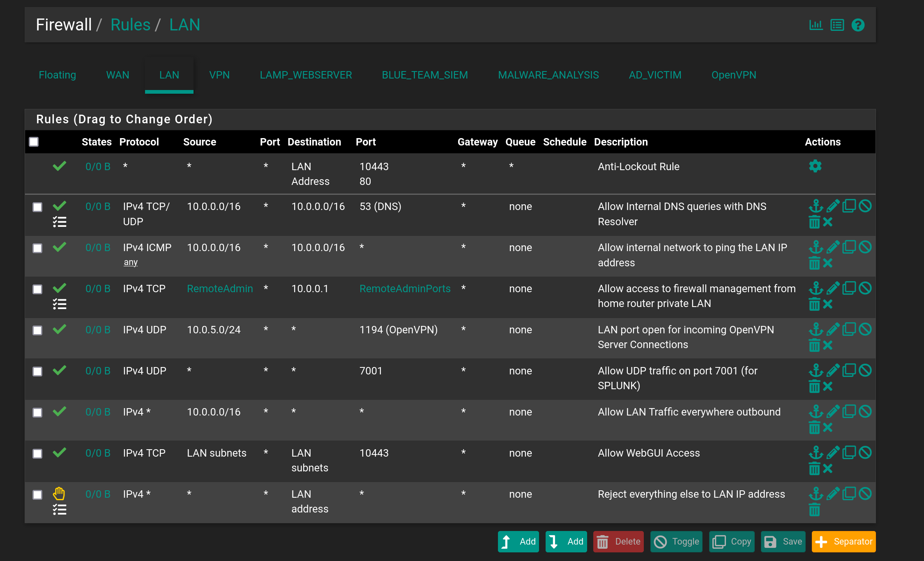Check the select-all checkbox in table header

34,142
